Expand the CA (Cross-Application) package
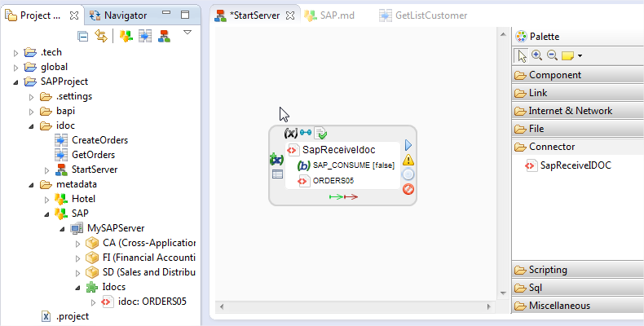The image size is (644, 326). (x=78, y=244)
